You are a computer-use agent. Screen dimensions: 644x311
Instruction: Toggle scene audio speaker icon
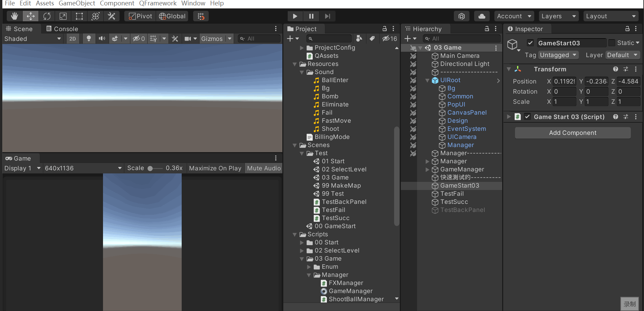pos(102,39)
